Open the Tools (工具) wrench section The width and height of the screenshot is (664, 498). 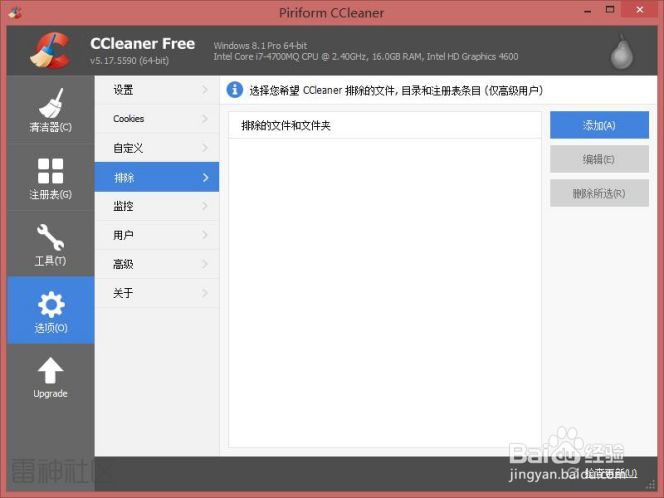point(50,244)
